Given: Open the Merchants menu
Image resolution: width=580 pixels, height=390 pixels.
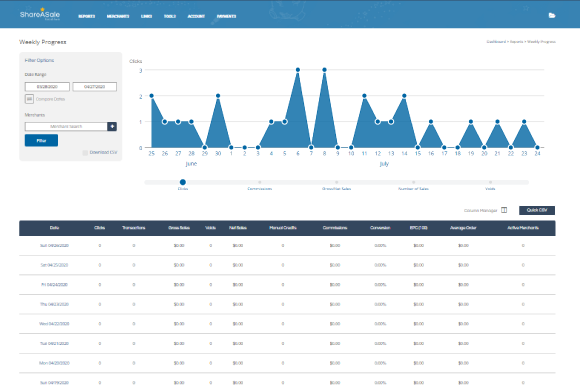Looking at the screenshot, I should coord(118,16).
